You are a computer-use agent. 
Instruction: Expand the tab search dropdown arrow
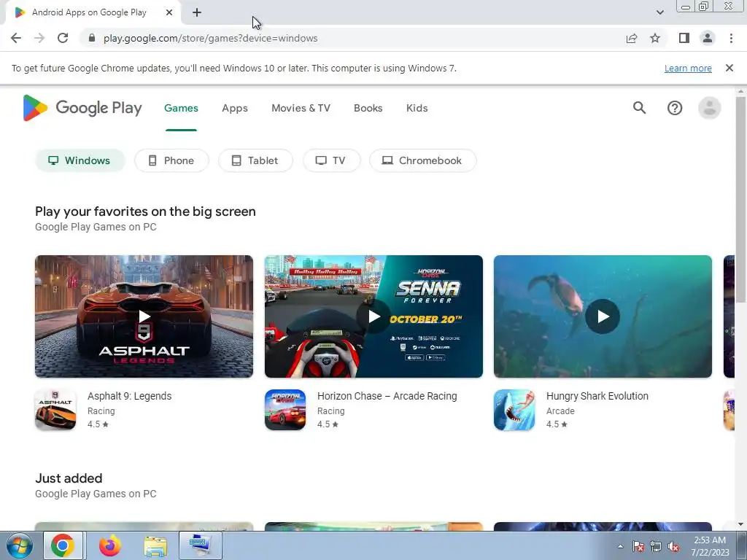click(659, 12)
